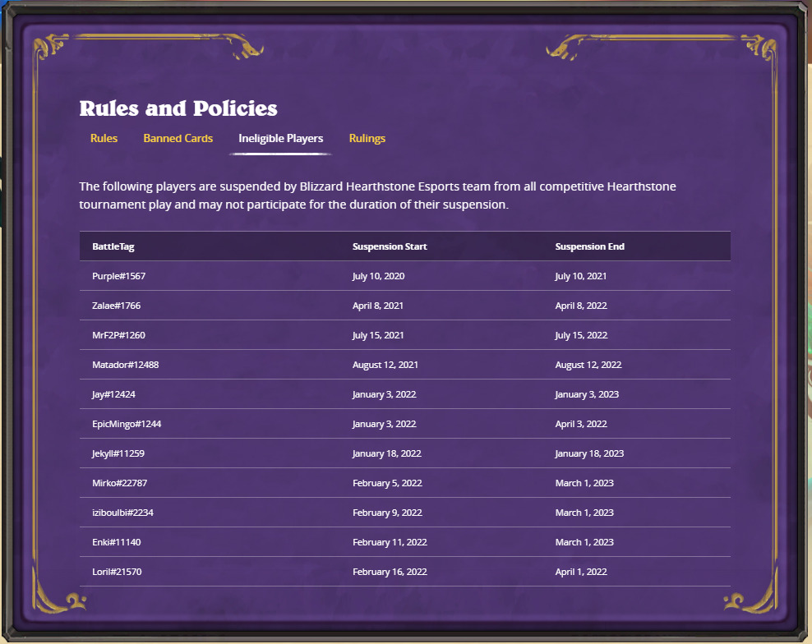Click on Matador#12488 in the table
Image resolution: width=812 pixels, height=644 pixels.
coord(125,365)
